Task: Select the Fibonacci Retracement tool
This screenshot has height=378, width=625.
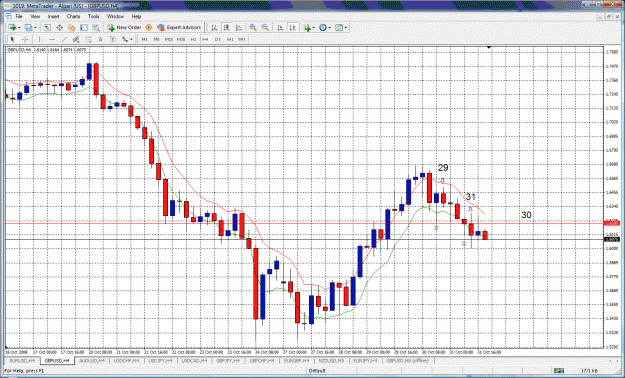Action: coord(88,39)
